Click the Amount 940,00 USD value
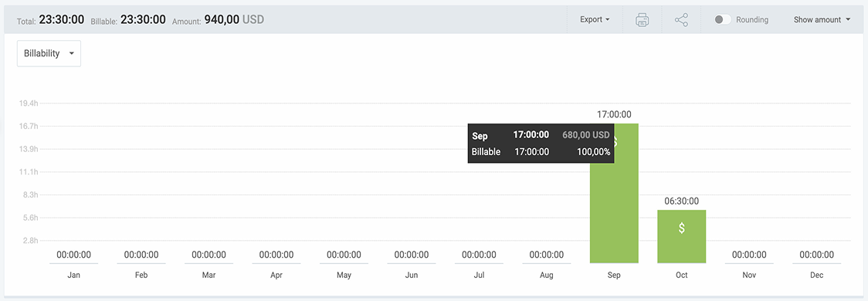 234,19
